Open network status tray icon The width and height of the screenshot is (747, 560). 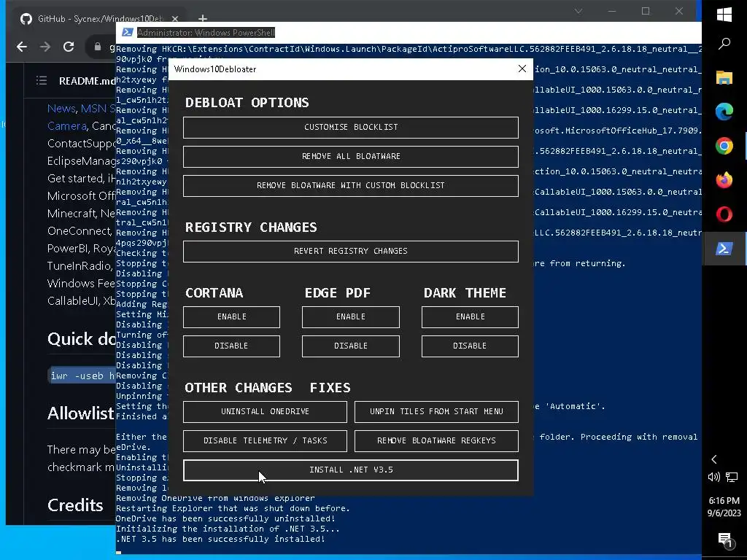[732, 477]
